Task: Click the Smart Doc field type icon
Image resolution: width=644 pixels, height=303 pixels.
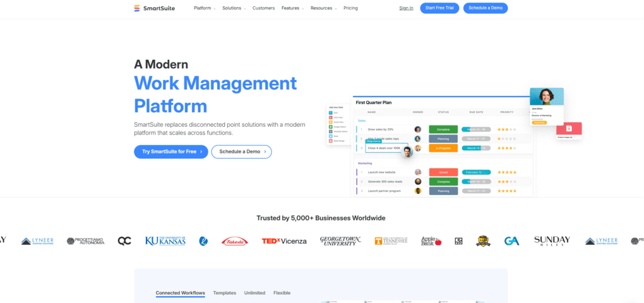Action: pos(331,122)
